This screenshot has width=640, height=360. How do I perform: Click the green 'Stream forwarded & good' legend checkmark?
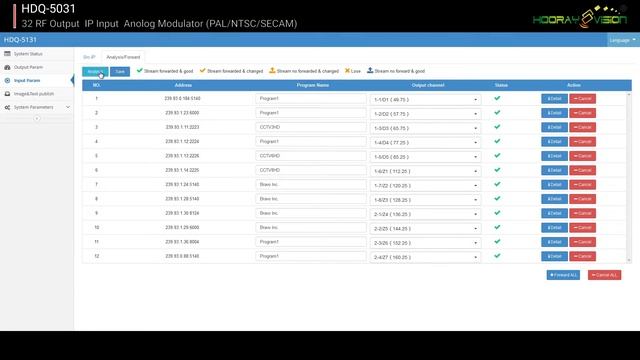point(140,71)
